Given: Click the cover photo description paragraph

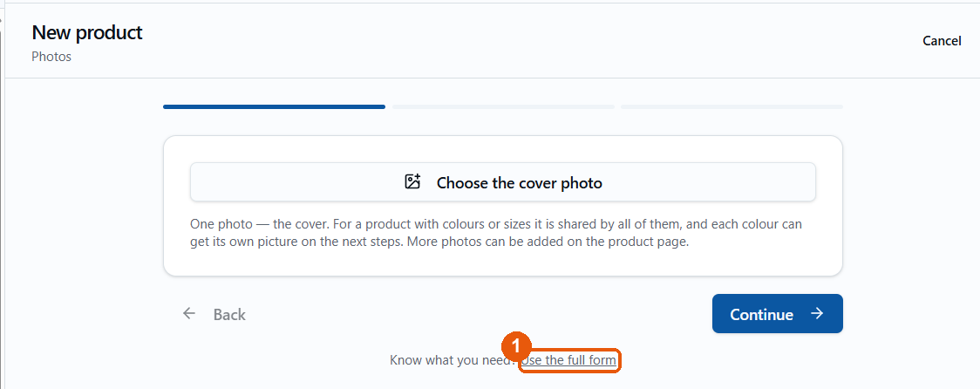Looking at the screenshot, I should click(x=495, y=233).
